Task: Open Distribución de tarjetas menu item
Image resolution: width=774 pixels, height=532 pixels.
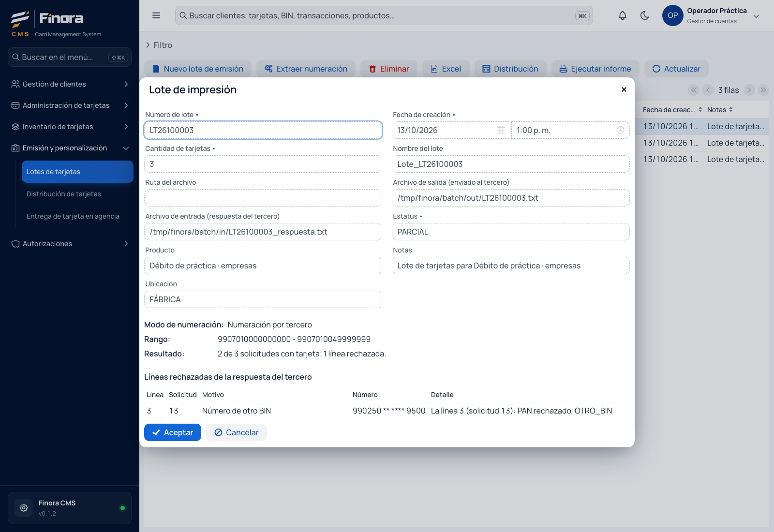Action: tap(77, 194)
